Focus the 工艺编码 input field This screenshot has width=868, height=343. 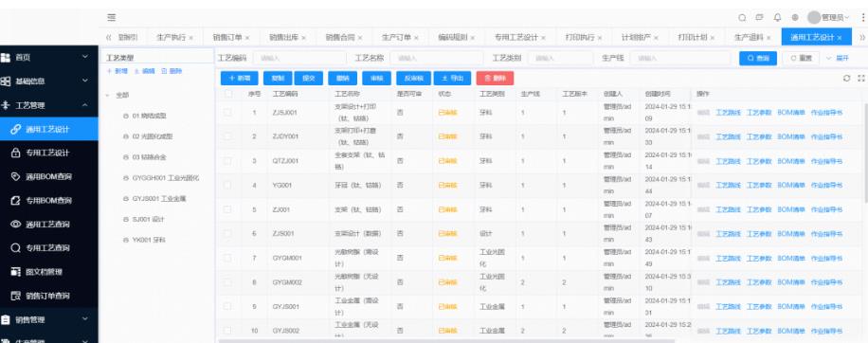[299, 58]
